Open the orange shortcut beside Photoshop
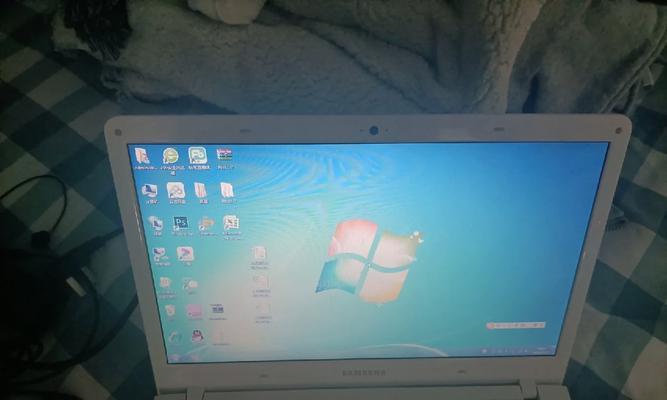The image size is (667, 400). 206,225
